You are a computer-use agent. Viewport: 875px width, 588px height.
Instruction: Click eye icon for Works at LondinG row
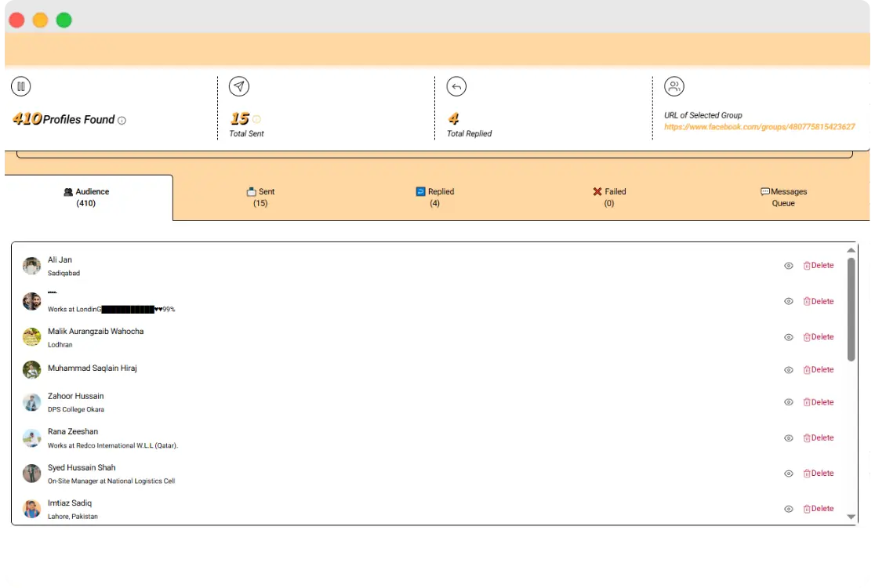pyautogui.click(x=789, y=302)
